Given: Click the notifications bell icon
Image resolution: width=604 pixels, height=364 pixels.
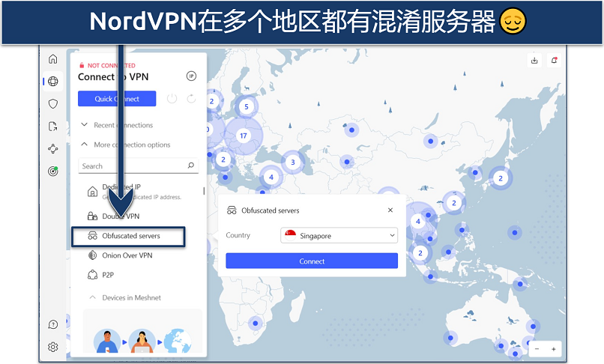Looking at the screenshot, I should pos(555,61).
